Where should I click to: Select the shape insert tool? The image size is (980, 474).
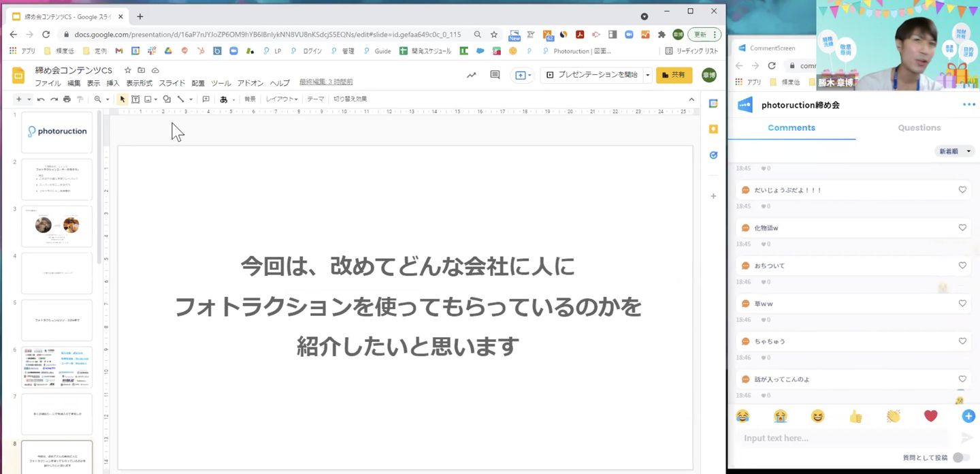(167, 99)
